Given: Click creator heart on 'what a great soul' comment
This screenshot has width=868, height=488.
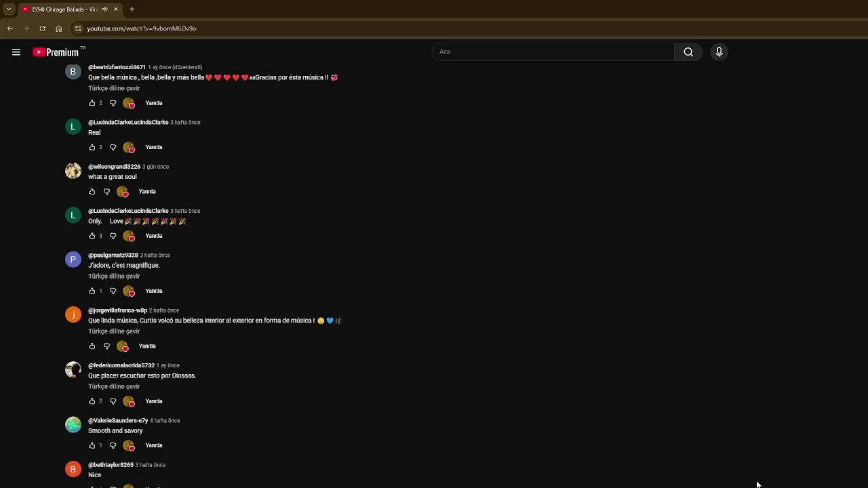Looking at the screenshot, I should [x=123, y=192].
